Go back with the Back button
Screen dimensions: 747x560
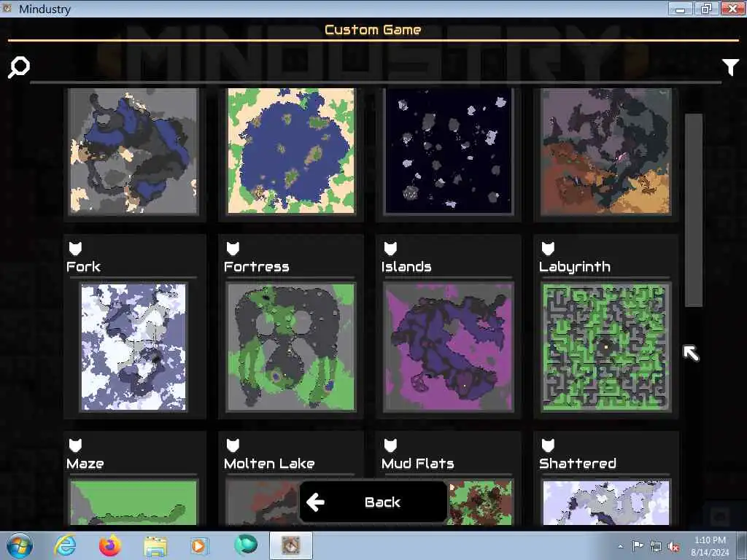373,502
